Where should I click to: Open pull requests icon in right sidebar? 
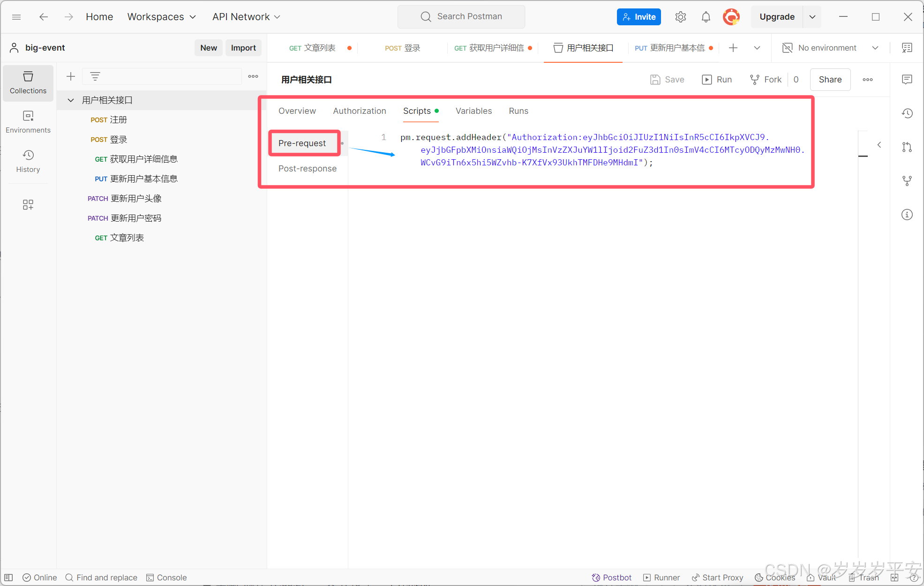(x=907, y=147)
